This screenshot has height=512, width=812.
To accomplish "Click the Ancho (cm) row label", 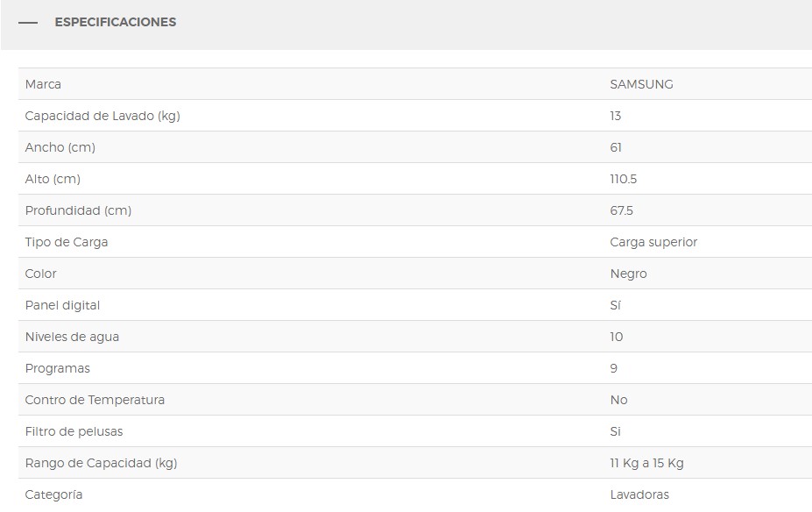I will pyautogui.click(x=60, y=147).
